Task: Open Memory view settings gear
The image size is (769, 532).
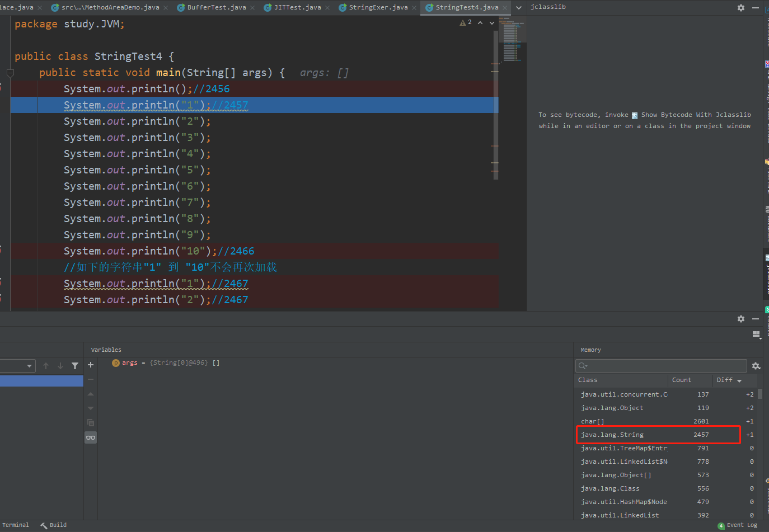Action: tap(756, 366)
